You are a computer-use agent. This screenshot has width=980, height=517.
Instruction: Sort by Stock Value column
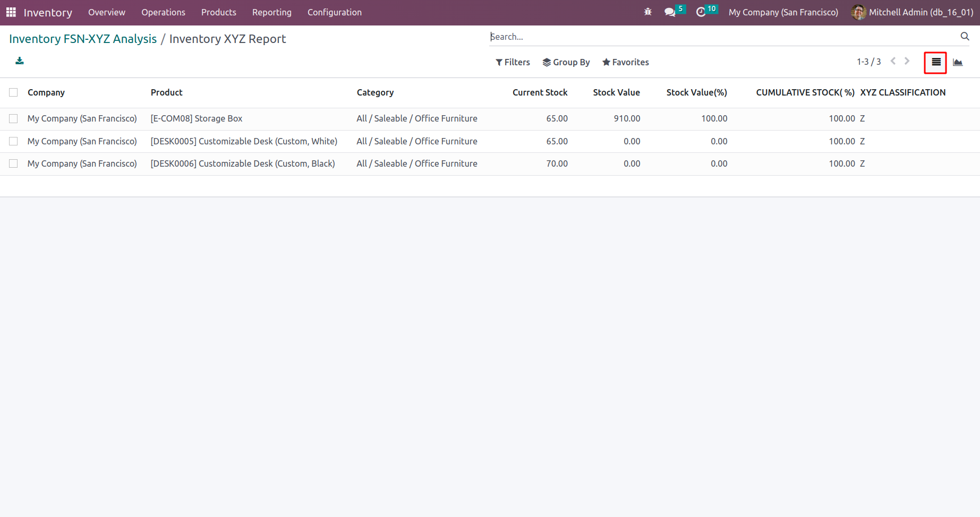pyautogui.click(x=617, y=92)
